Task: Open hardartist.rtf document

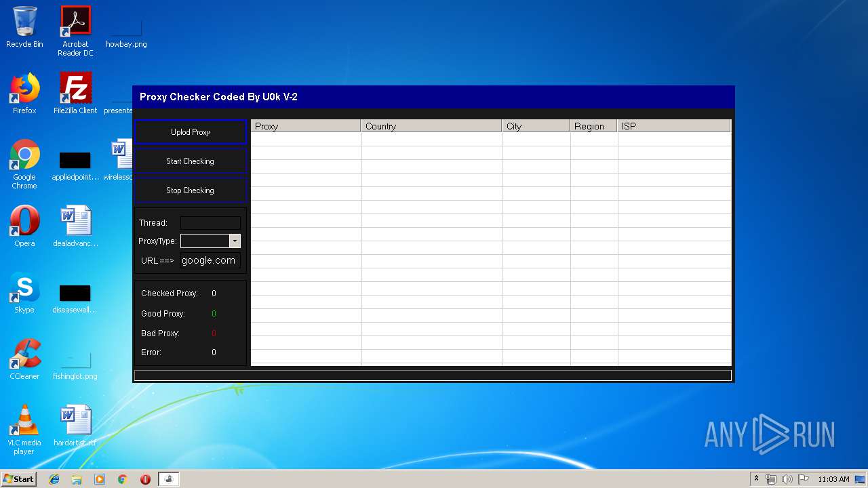Action: [x=75, y=426]
